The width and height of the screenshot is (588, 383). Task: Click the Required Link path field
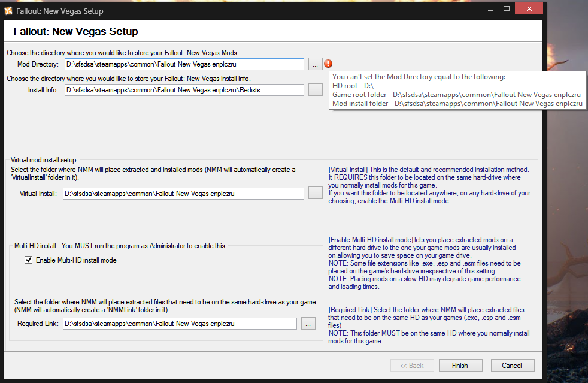[x=180, y=324]
